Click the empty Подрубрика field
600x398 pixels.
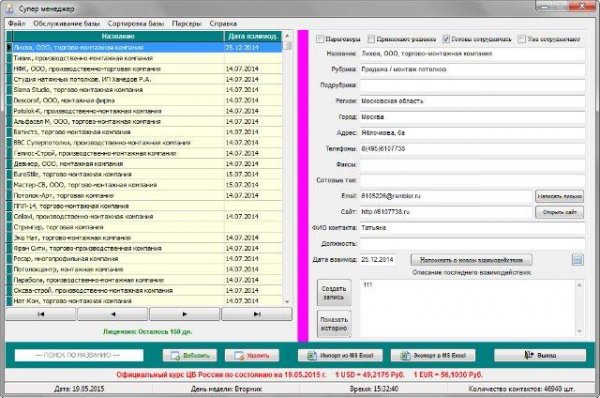tap(472, 85)
